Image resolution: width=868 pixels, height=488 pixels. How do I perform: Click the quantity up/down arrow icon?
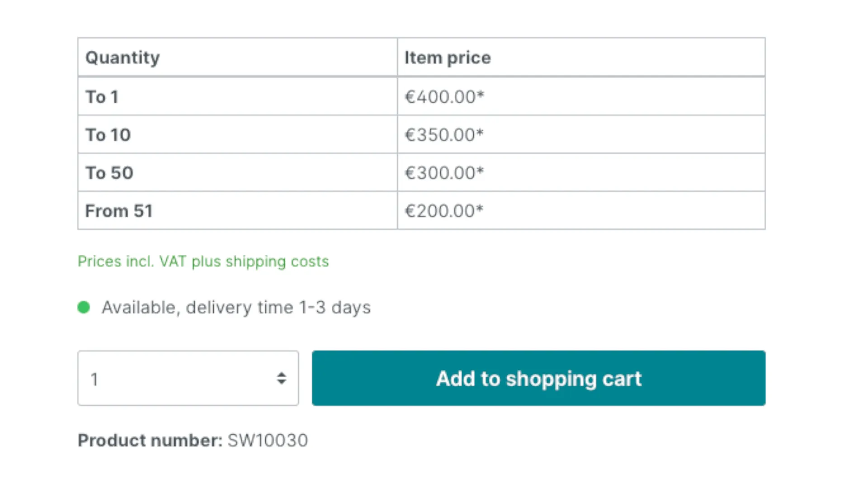[281, 378]
